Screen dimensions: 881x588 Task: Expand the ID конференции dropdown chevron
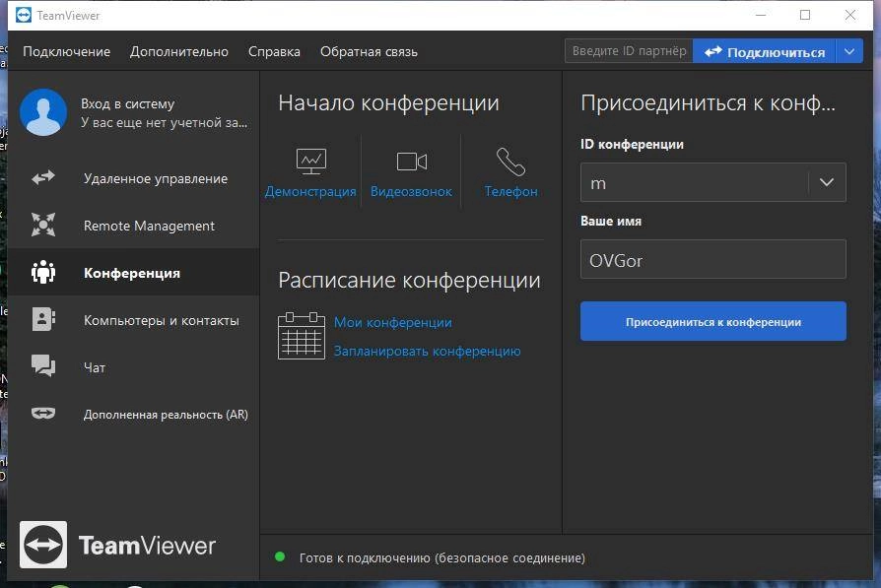[x=827, y=182]
